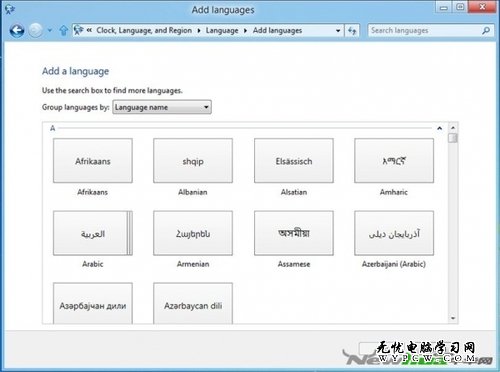Viewport: 500px width, 372px height.
Task: Open the Group languages by dropdown
Action: point(162,107)
